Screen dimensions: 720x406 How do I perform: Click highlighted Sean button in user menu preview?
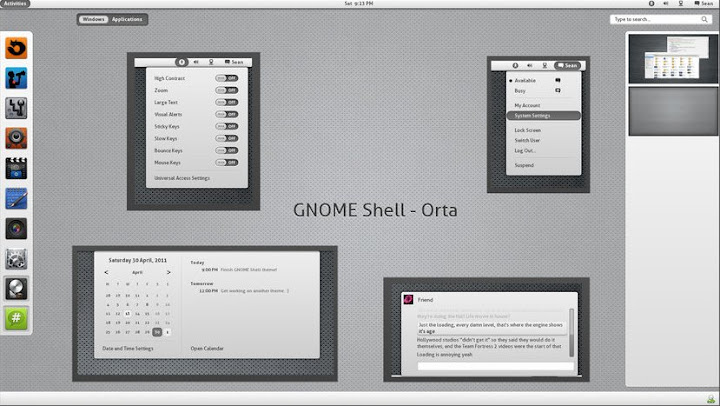[x=568, y=66]
